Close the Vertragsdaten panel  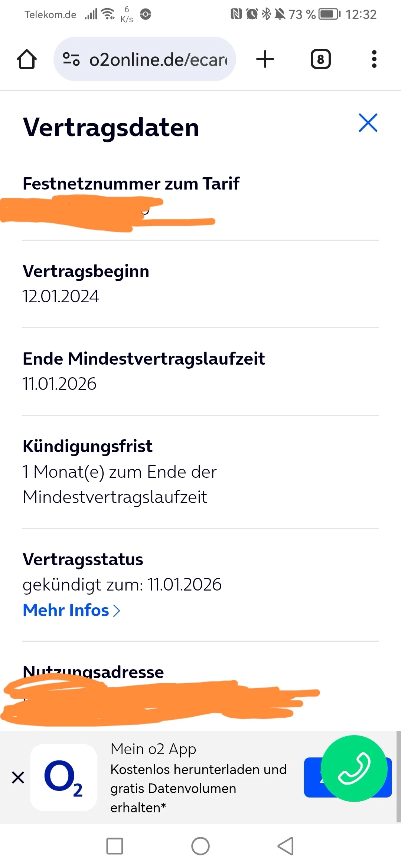click(x=368, y=123)
